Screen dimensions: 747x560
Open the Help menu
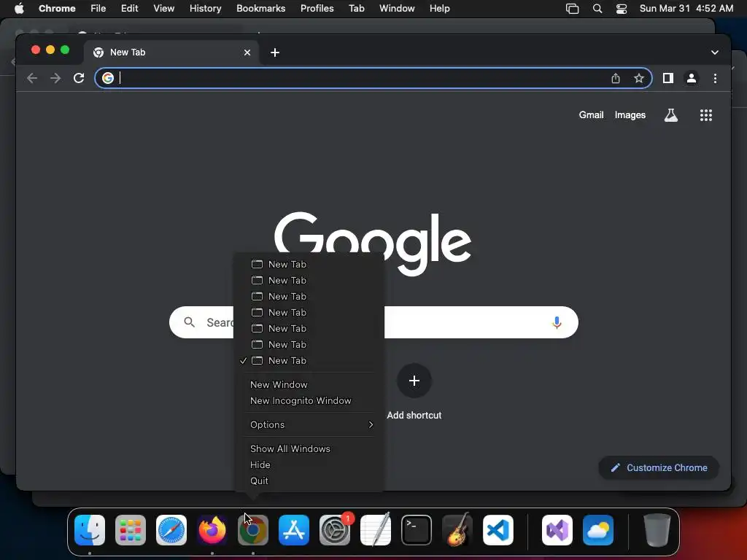pos(439,8)
